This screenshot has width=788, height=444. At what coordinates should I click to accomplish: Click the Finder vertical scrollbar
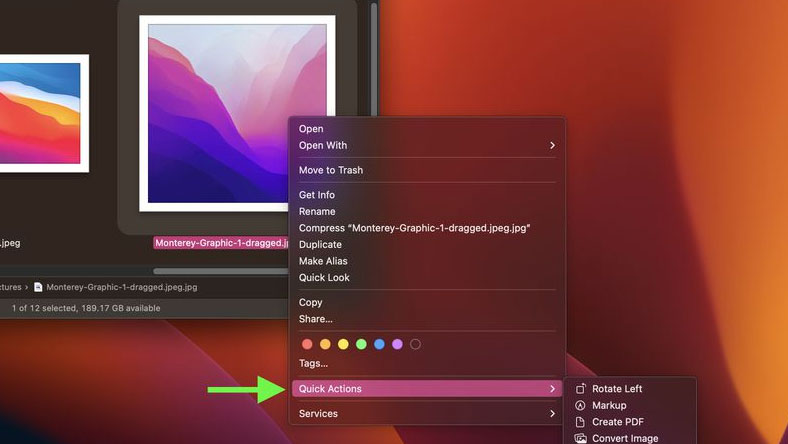pyautogui.click(x=373, y=59)
